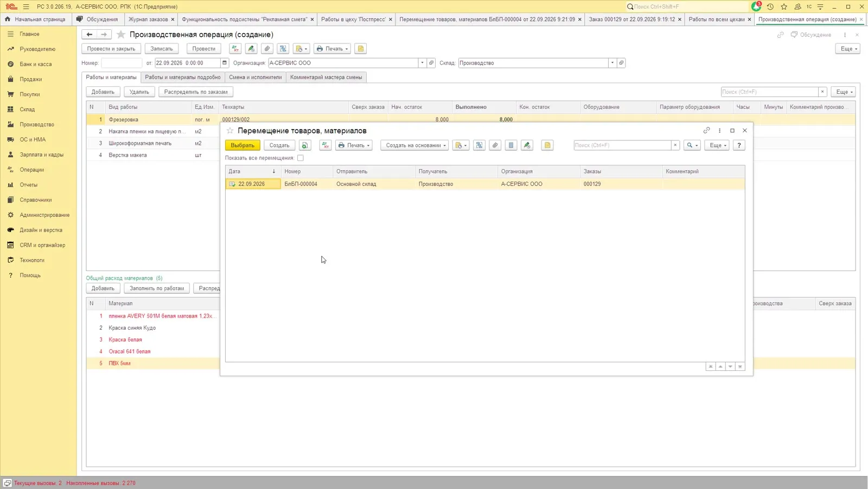The height and width of the screenshot is (489, 868).
Task: Click the yellow note icon in the transfer dialog toolbar
Action: [547, 145]
